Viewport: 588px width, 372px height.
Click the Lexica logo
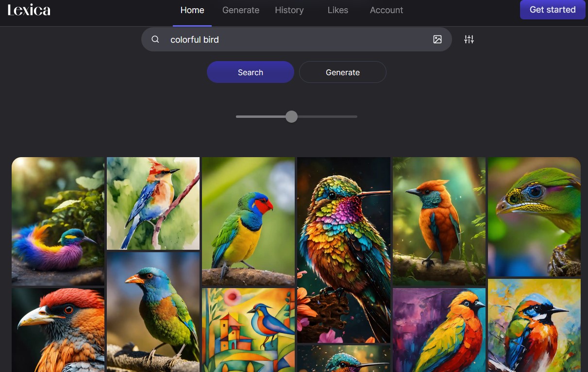pyautogui.click(x=29, y=10)
